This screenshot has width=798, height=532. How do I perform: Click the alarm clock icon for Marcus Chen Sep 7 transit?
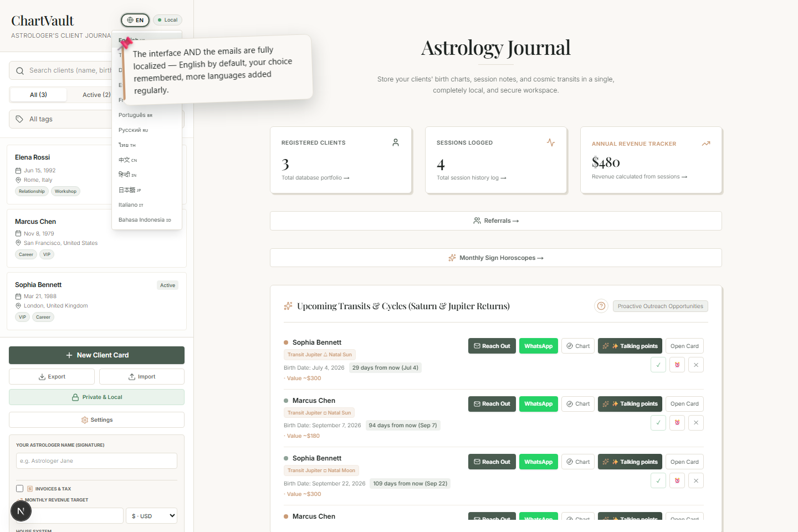click(677, 422)
